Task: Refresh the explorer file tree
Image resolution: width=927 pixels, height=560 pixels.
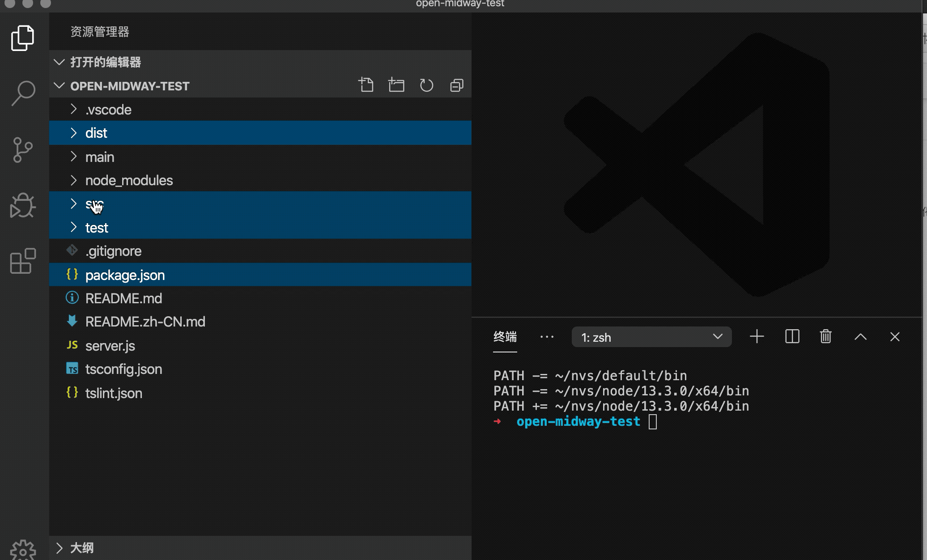Action: 426,85
